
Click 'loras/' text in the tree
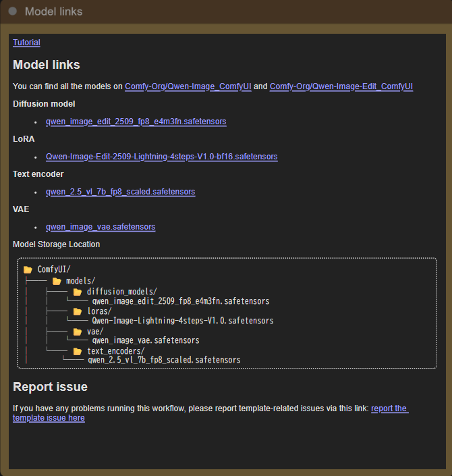(x=99, y=311)
